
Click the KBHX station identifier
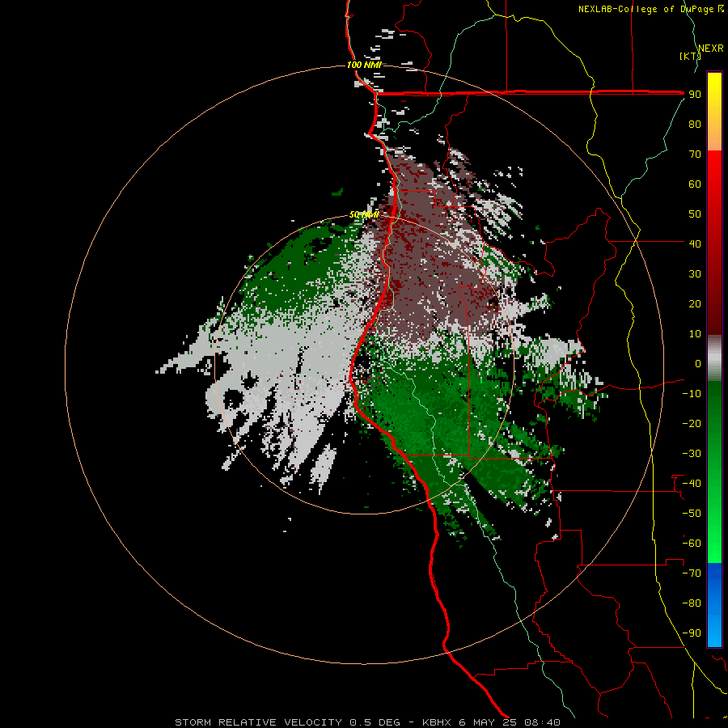[437, 722]
